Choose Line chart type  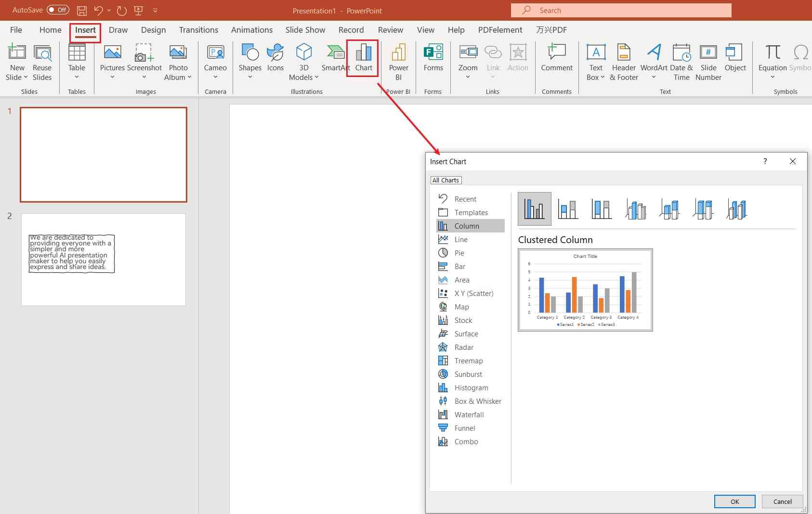point(471,239)
